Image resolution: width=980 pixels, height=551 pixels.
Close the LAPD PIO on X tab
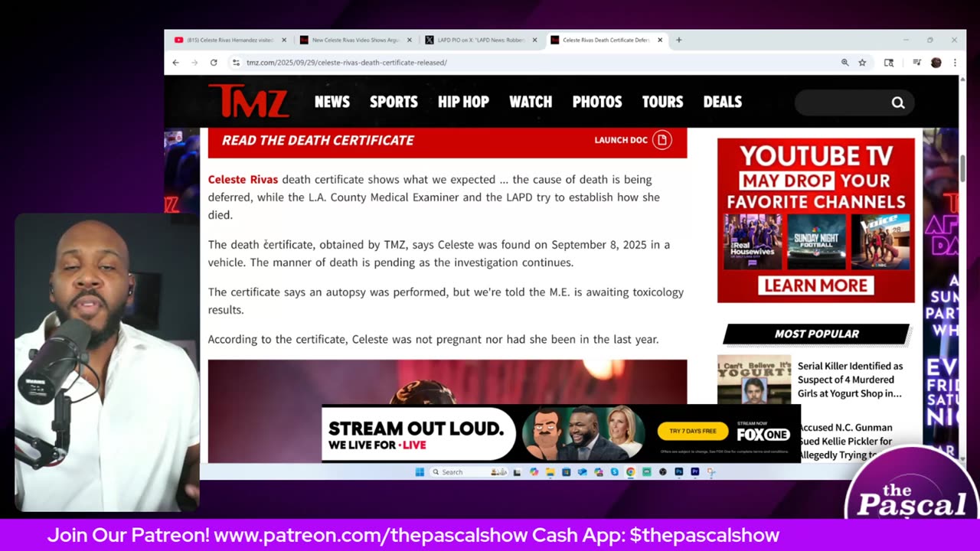coord(534,40)
